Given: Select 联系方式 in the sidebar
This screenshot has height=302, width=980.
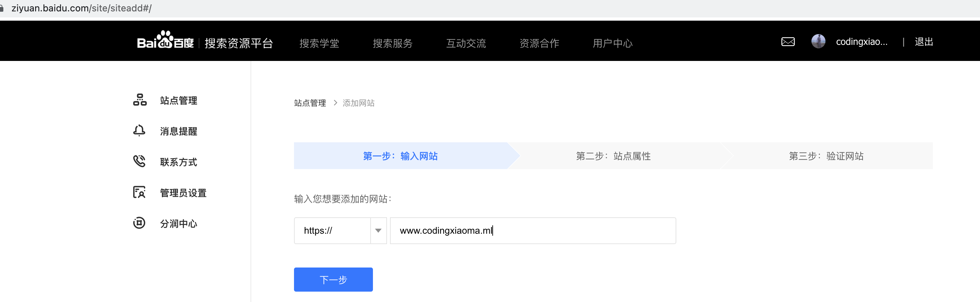Looking at the screenshot, I should pos(178,162).
